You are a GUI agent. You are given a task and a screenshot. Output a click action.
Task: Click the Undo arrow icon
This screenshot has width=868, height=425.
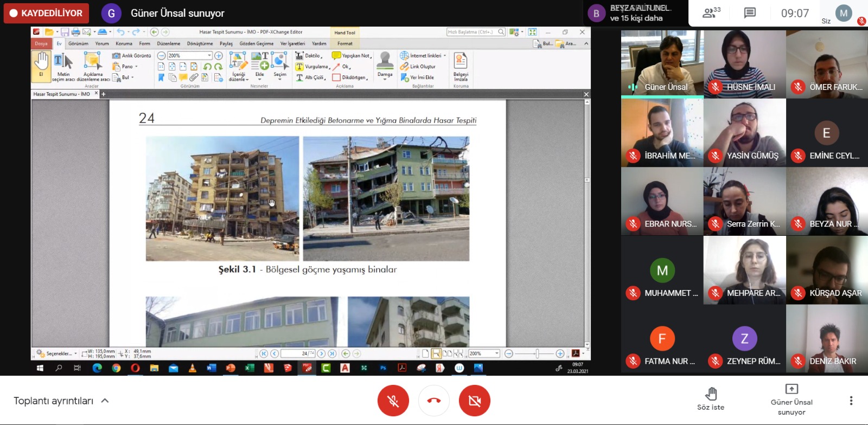tap(120, 32)
